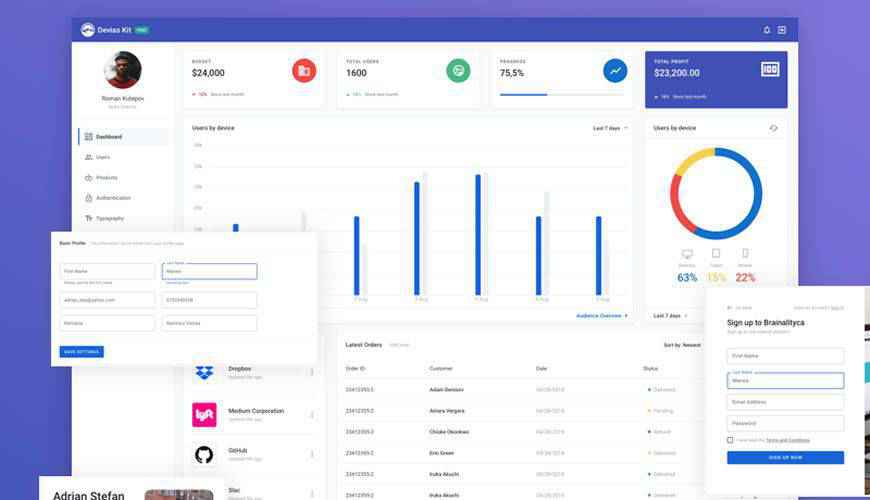Click the Total Profit money icon
This screenshot has width=870, height=500.
pyautogui.click(x=770, y=69)
